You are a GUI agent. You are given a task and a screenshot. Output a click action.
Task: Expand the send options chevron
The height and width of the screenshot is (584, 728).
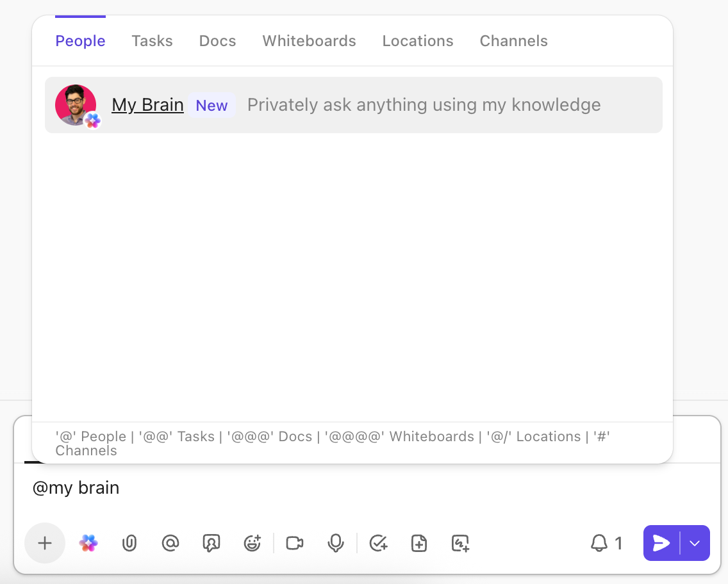click(x=694, y=543)
